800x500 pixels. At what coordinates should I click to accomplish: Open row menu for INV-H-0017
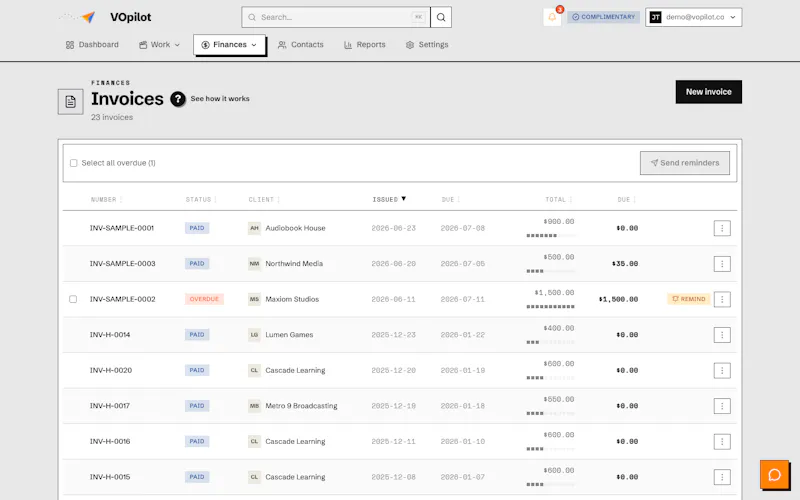click(722, 406)
